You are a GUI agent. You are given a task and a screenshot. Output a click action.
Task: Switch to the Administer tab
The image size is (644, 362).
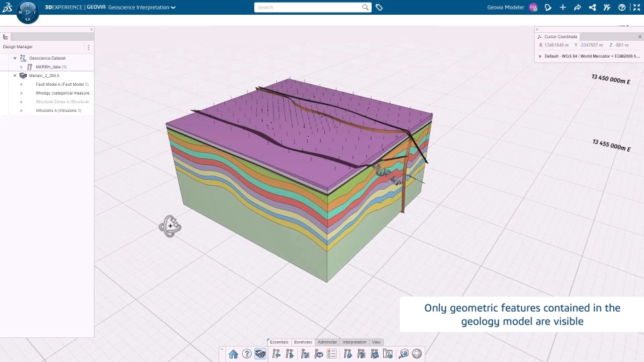tap(327, 343)
